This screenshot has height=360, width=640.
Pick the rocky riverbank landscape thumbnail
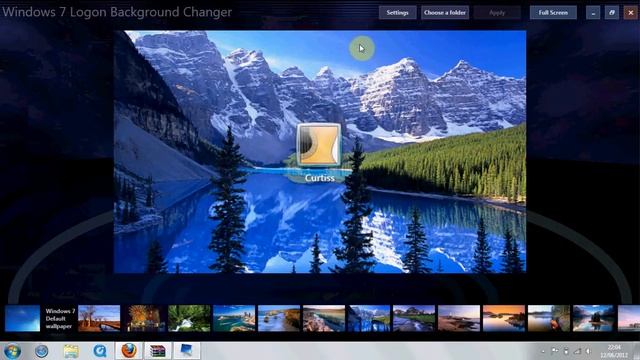pos(324,318)
